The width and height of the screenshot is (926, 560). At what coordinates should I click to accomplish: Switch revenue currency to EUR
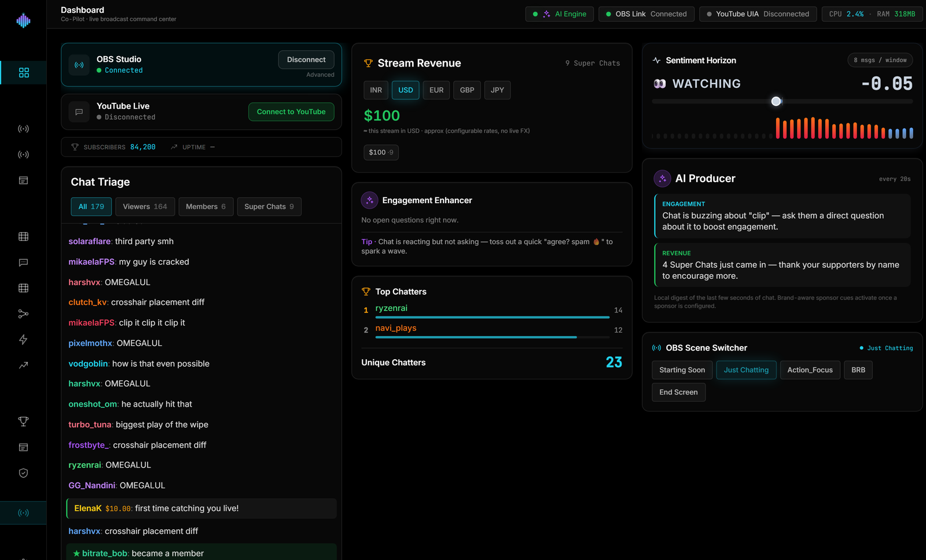(436, 90)
